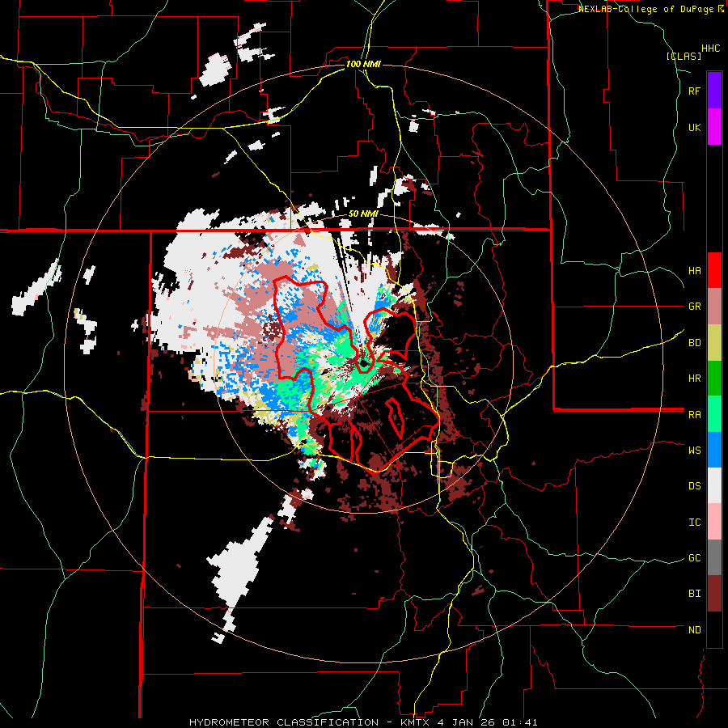Click the [CLAS] label
Viewport: 728px width, 728px height.
[684, 56]
